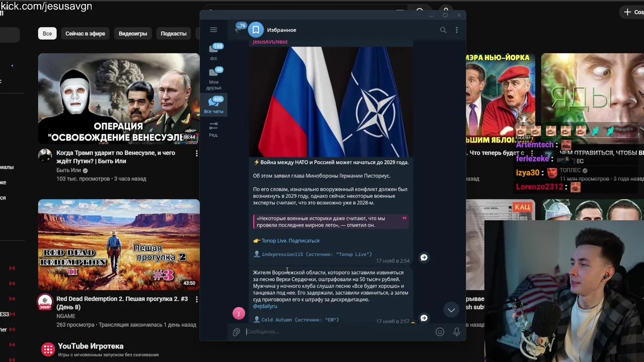Click the izya30 chat username

528,173
